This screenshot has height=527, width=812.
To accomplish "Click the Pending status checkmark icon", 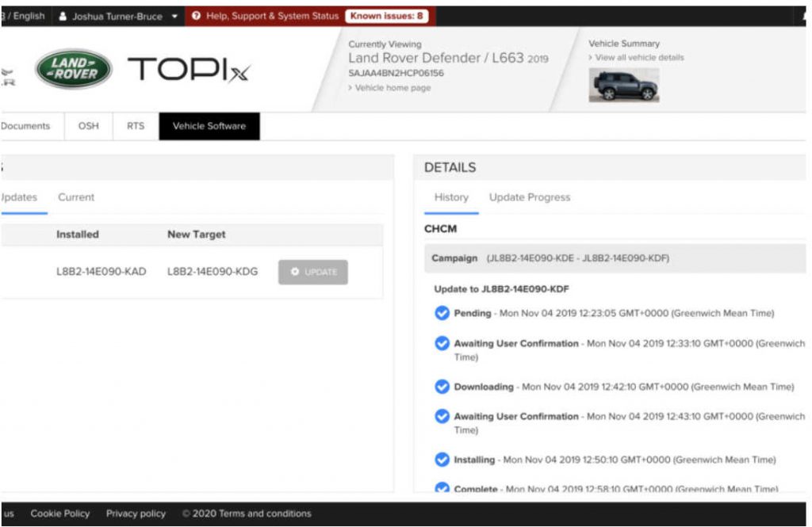I will (x=442, y=313).
